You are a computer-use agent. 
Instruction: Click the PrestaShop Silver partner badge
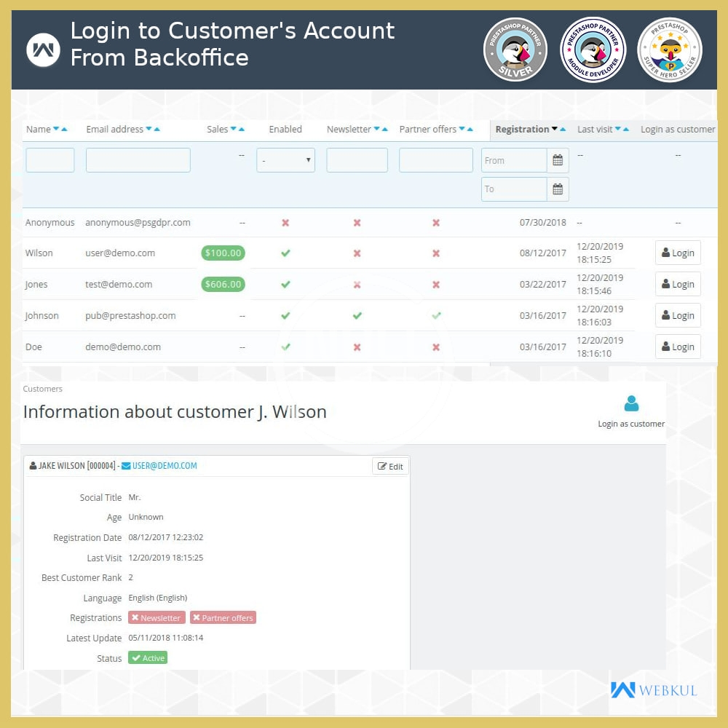(515, 50)
